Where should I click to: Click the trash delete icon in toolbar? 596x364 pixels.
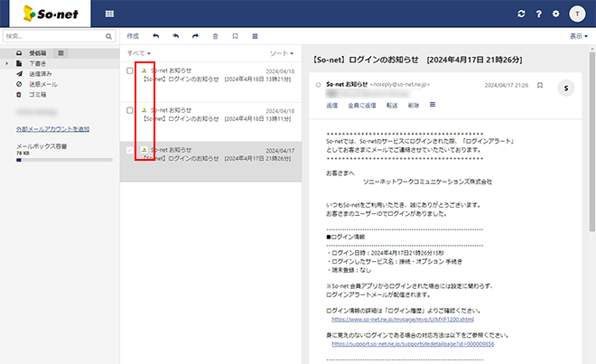[215, 36]
